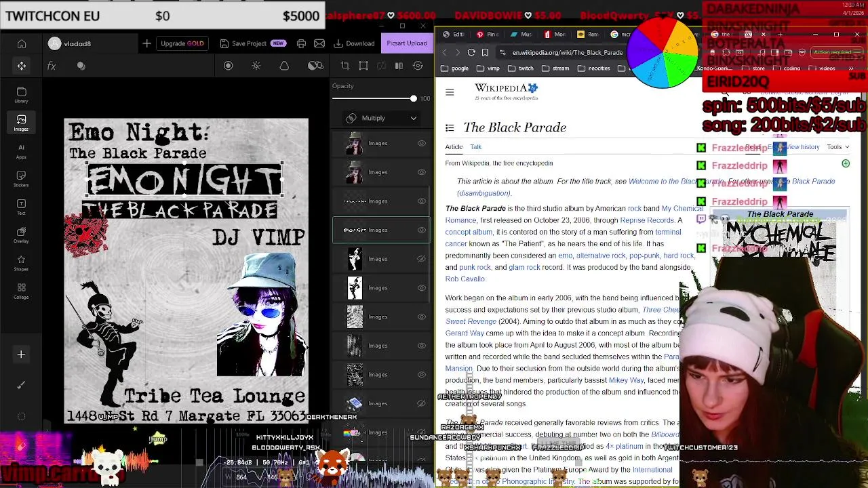Open the fx effects tool
Viewport: 868px width, 488px height.
point(52,66)
